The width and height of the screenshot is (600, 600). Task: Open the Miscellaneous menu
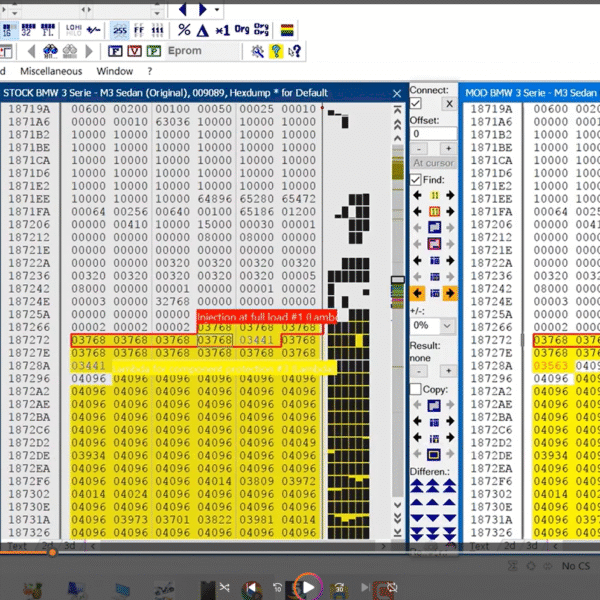(51, 71)
